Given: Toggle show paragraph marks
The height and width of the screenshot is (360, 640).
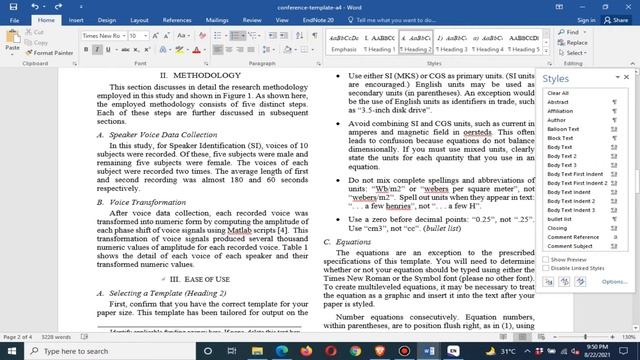Looking at the screenshot, I should [315, 36].
